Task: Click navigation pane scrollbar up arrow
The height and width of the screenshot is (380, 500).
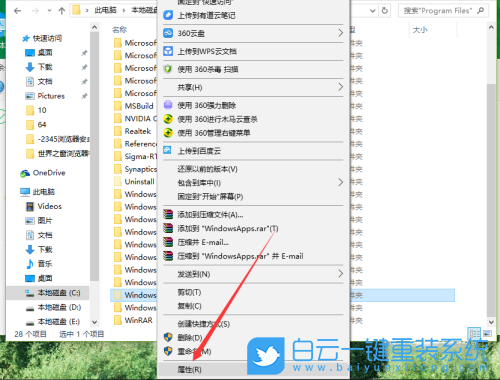Action: coord(94,27)
